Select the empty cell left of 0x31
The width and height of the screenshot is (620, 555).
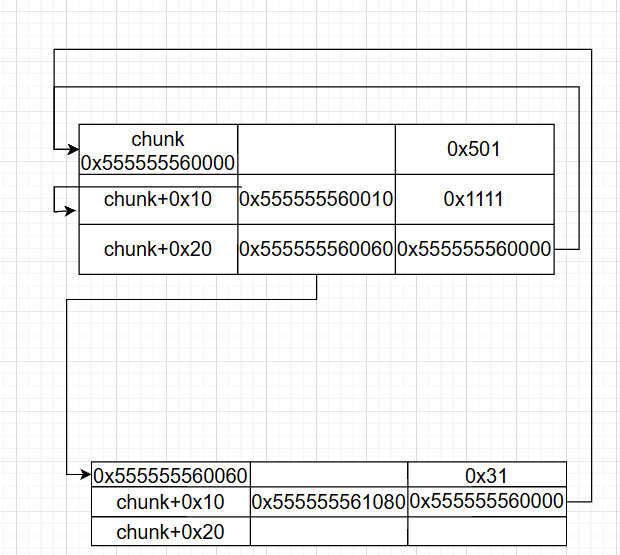click(x=328, y=473)
